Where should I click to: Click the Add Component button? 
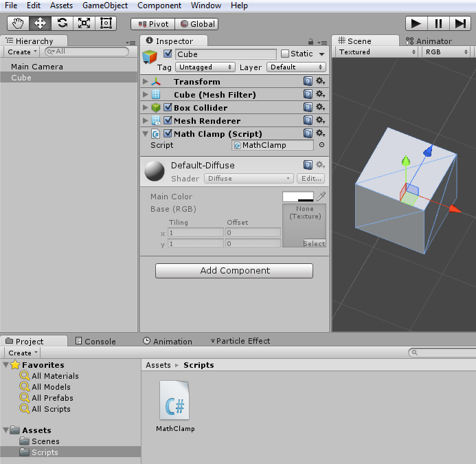coord(234,270)
